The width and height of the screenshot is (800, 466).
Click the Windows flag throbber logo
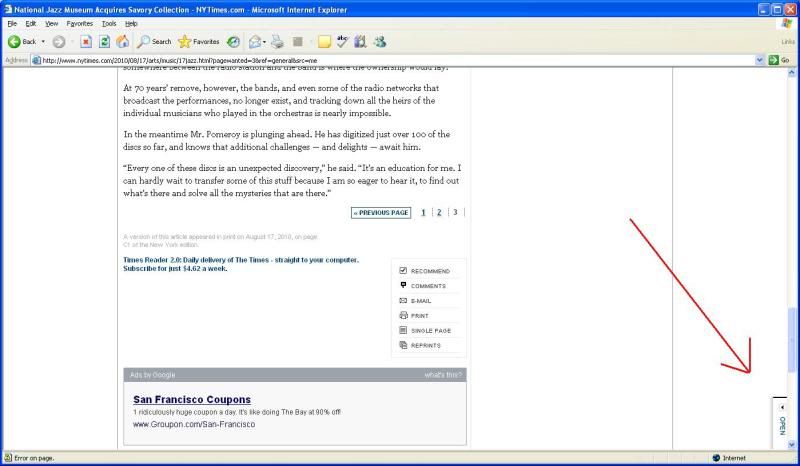tap(787, 23)
